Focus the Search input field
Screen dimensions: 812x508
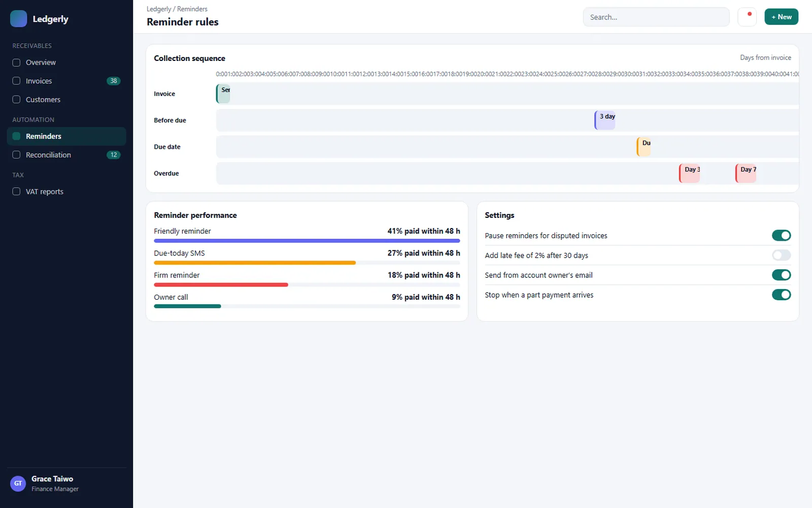click(x=656, y=17)
